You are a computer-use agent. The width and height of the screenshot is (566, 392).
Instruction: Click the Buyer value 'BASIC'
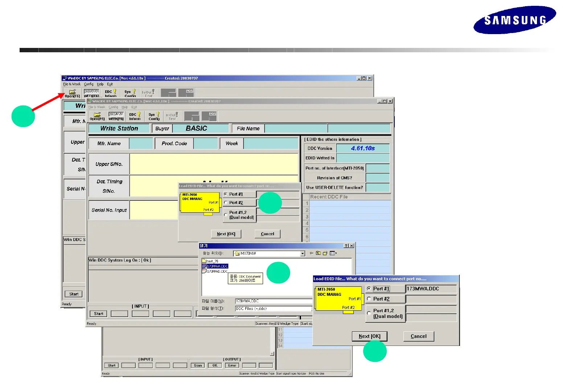(x=201, y=128)
